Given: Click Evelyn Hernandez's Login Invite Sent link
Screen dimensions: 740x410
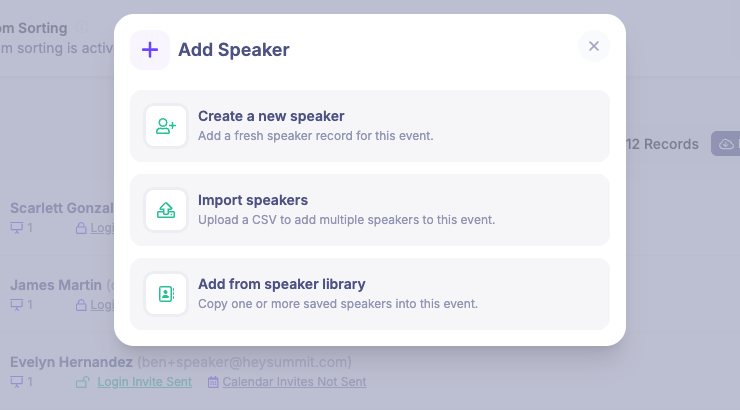Looking at the screenshot, I should tap(144, 382).
